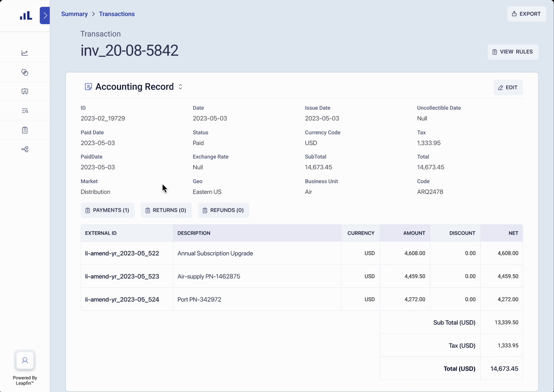
Task: Navigate to Transactions breadcrumb
Action: pos(117,14)
